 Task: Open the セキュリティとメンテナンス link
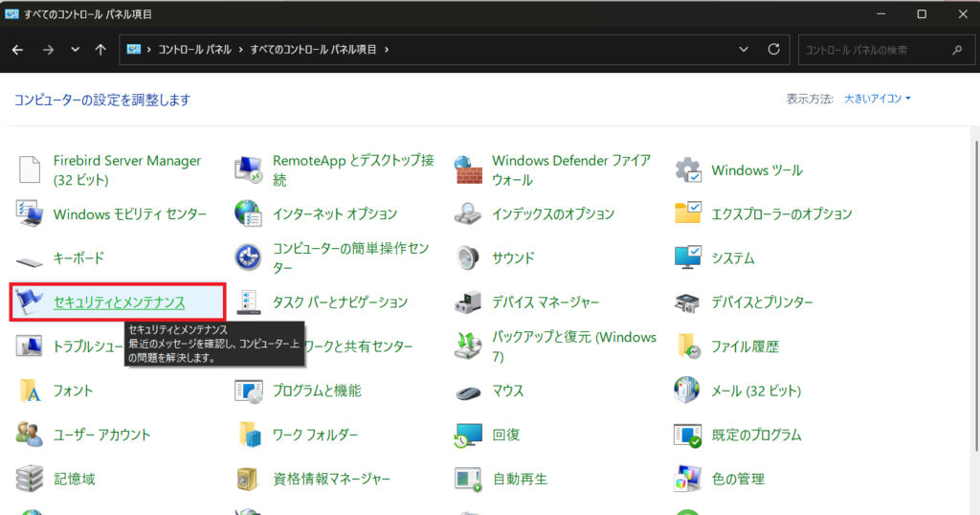119,302
